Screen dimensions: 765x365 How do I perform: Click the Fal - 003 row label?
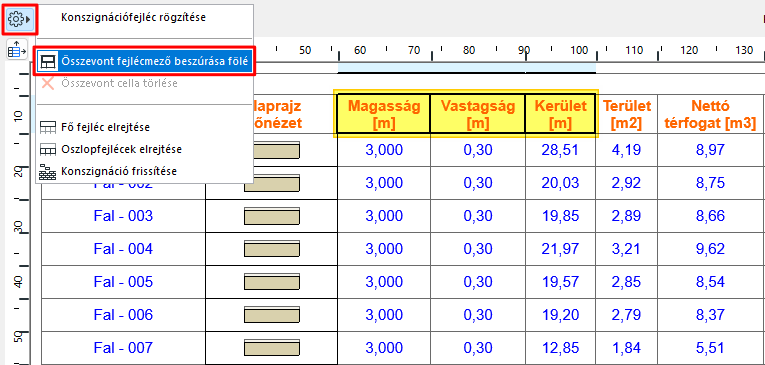tap(123, 216)
